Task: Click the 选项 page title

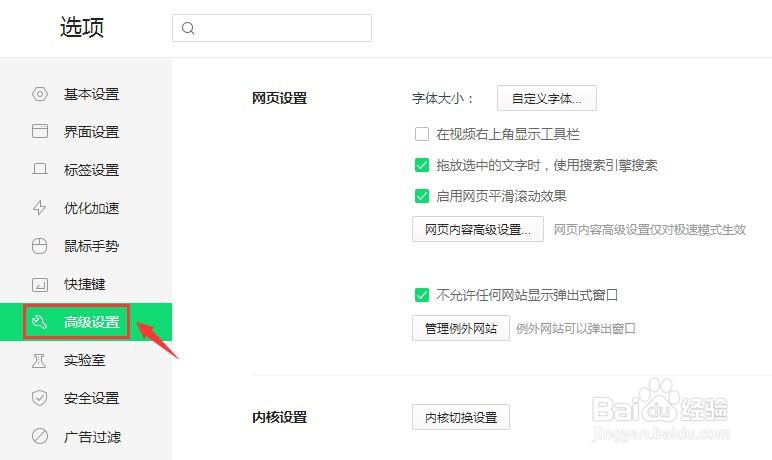Action: click(82, 27)
